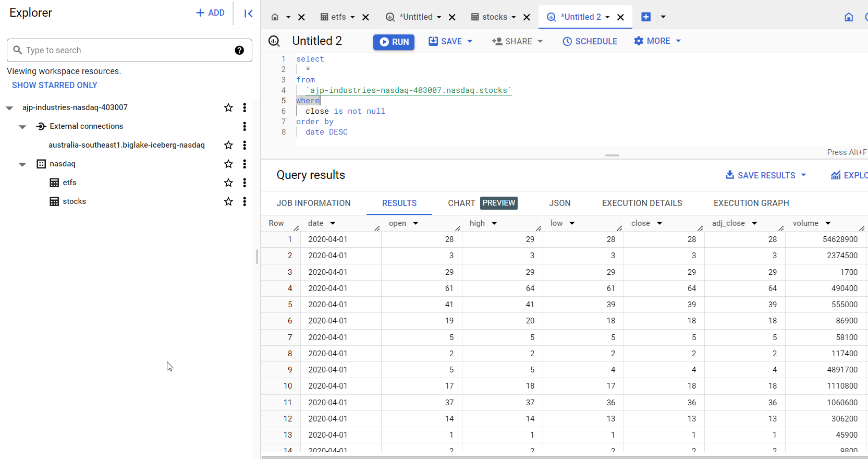868x459 pixels.
Task: Close the stocks tab
Action: coord(527,17)
